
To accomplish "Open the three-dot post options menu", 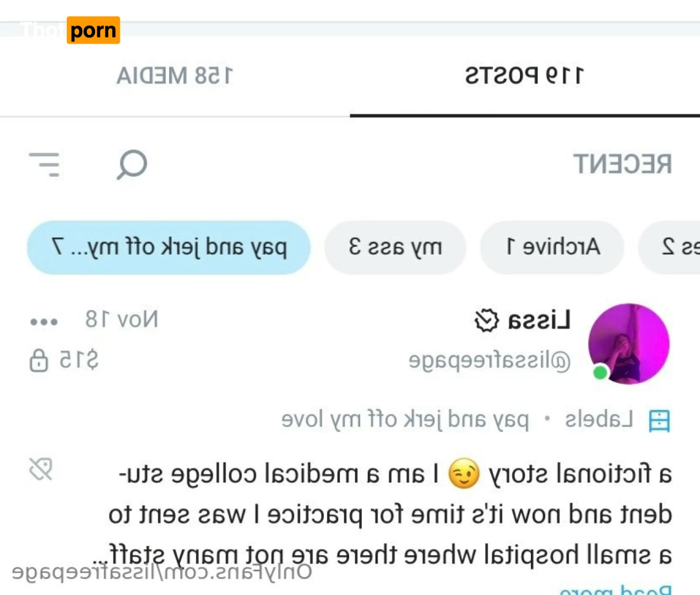I will tap(44, 322).
